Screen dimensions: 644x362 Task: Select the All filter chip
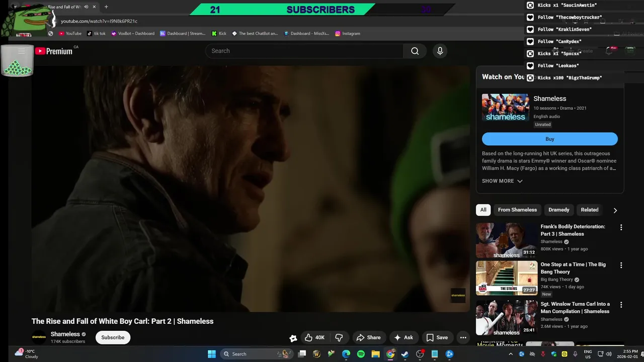tap(483, 210)
